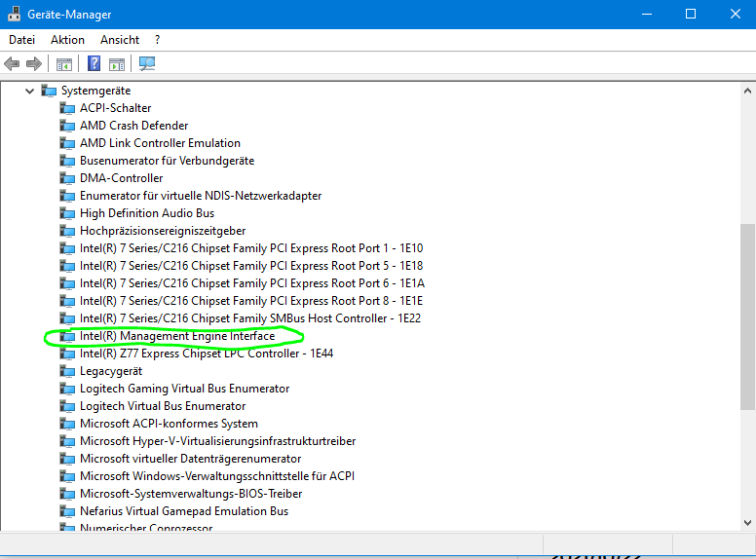This screenshot has width=756, height=559.
Task: Click the scrollbar up arrow
Action: (747, 91)
